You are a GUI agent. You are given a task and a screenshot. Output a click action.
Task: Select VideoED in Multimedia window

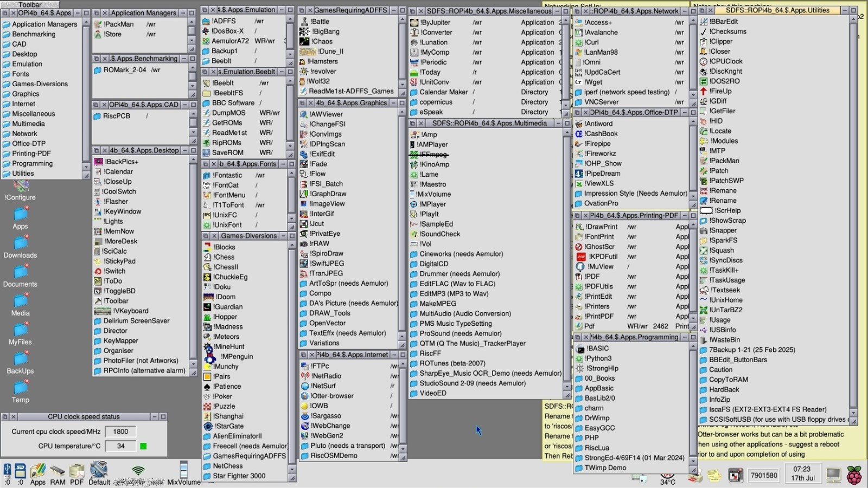428,393
